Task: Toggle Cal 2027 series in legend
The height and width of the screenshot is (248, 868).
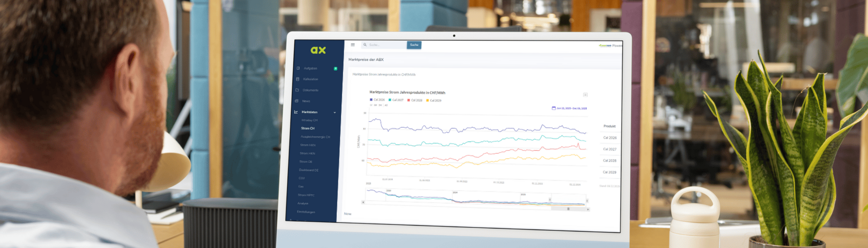Action: [396, 100]
